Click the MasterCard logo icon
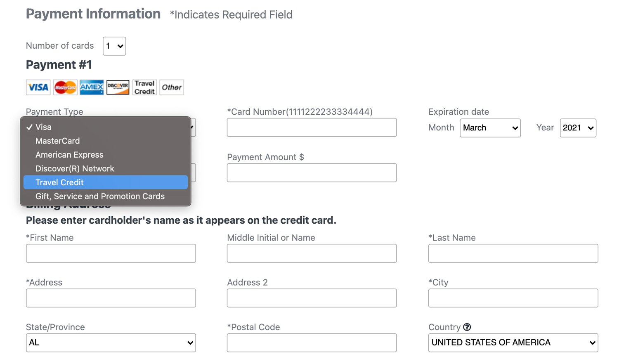Screen dimensions: 619x364 click(65, 87)
